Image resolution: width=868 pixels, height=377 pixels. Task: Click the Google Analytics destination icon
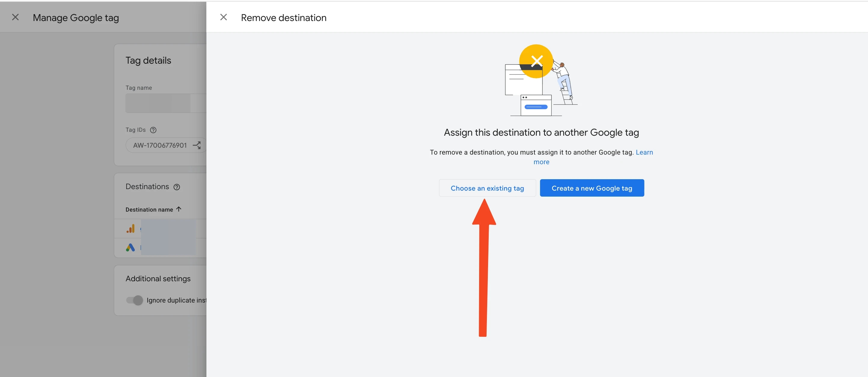coord(130,228)
